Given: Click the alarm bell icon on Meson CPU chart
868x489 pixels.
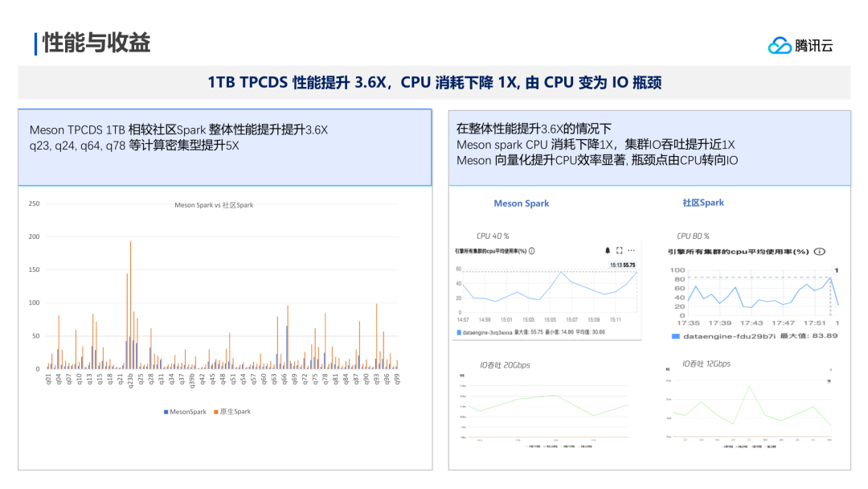Looking at the screenshot, I should pos(608,251).
